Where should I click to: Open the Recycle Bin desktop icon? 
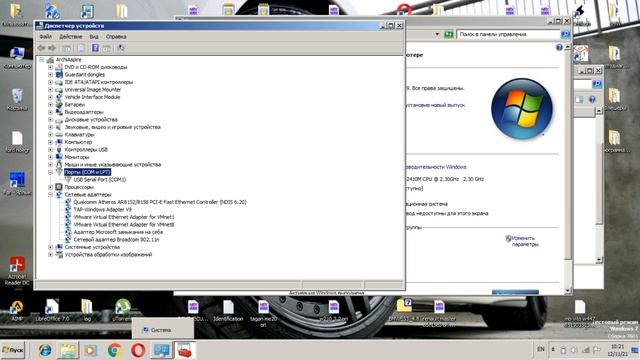tap(17, 99)
